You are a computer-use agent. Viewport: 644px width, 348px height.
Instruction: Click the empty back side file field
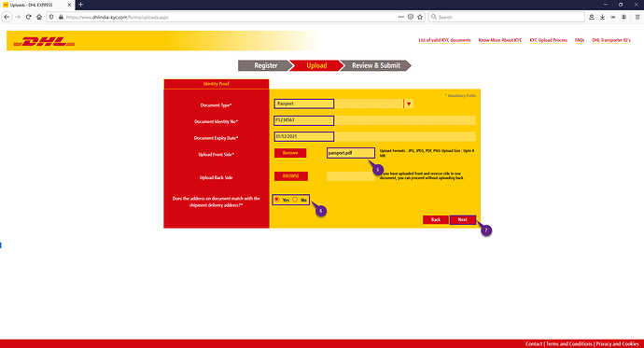coord(351,176)
